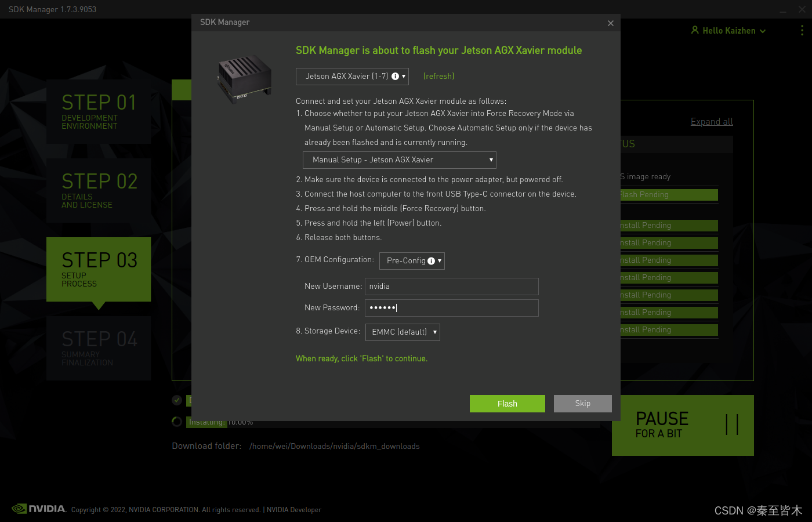The width and height of the screenshot is (812, 522).
Task: Open the Jetson AGX Xavier module dropdown
Action: click(352, 77)
